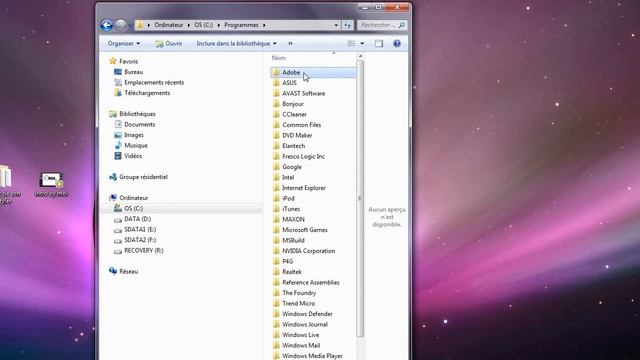Open the Vidéos library

tap(133, 156)
